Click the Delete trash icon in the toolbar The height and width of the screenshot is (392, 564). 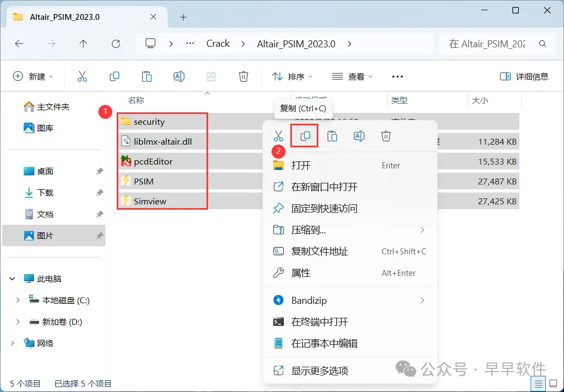tap(244, 76)
